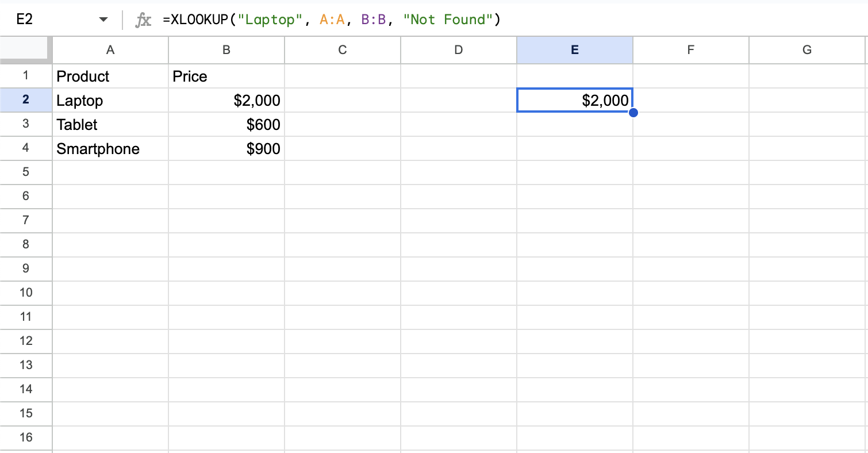868x453 pixels.
Task: Select the Smartphone cell
Action: coord(110,149)
